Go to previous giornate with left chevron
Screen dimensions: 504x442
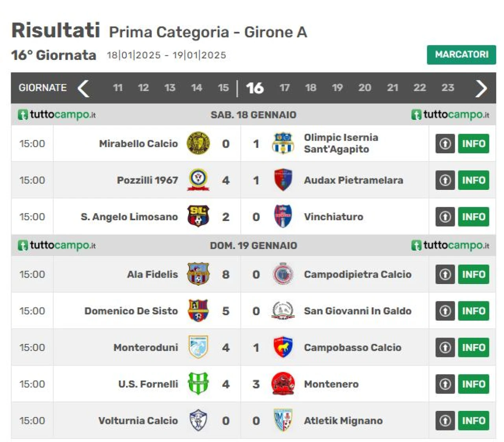pyautogui.click(x=83, y=88)
